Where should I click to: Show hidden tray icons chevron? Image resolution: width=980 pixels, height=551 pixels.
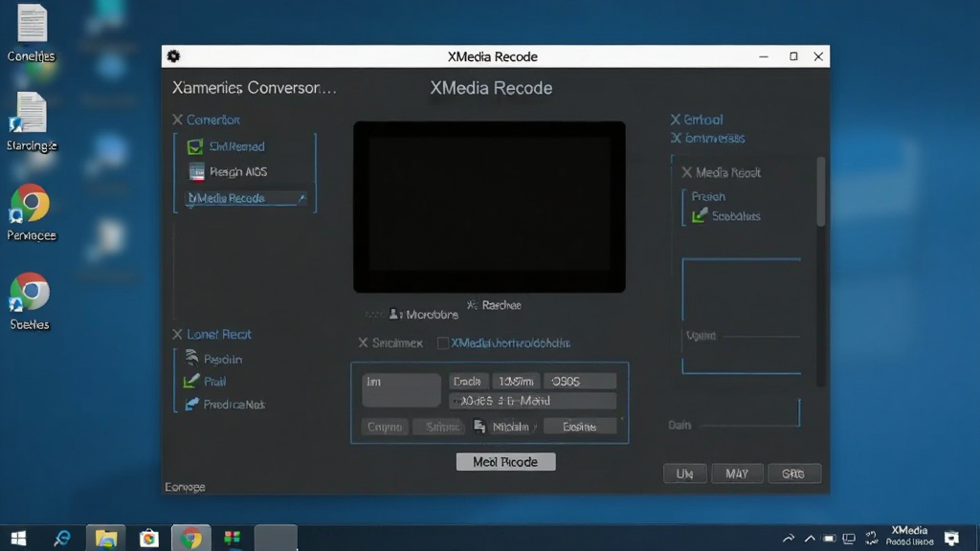[x=810, y=539]
